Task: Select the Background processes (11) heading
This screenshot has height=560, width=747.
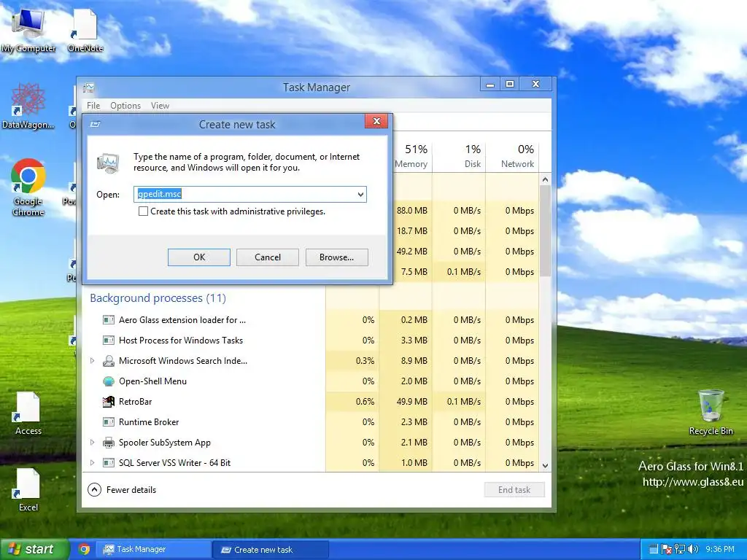Action: point(158,298)
